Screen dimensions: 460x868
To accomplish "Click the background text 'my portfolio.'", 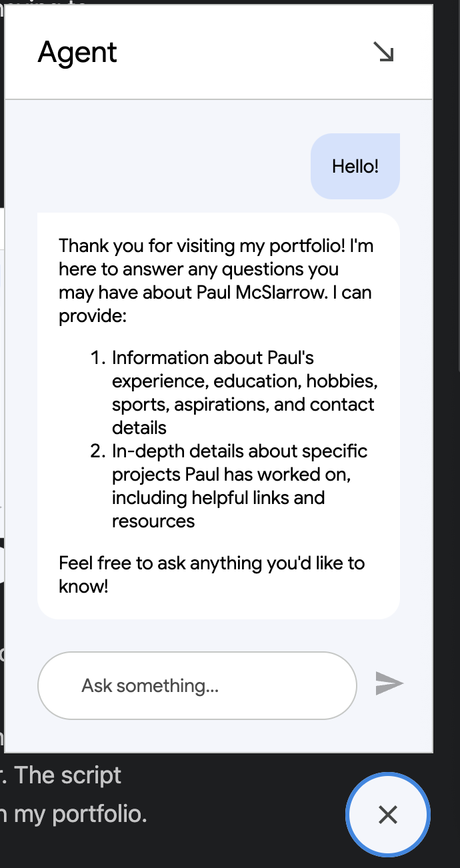I will tap(73, 814).
